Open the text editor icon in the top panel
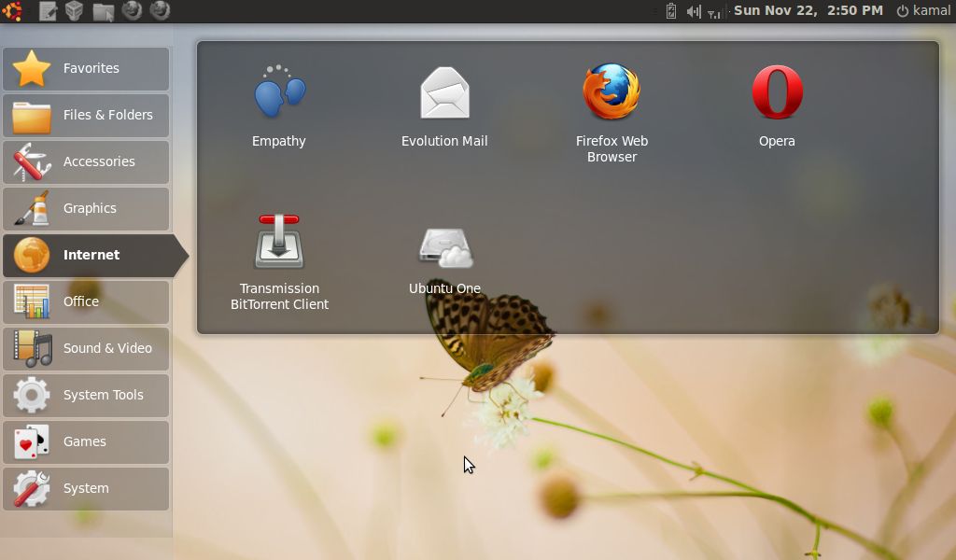 click(x=47, y=11)
